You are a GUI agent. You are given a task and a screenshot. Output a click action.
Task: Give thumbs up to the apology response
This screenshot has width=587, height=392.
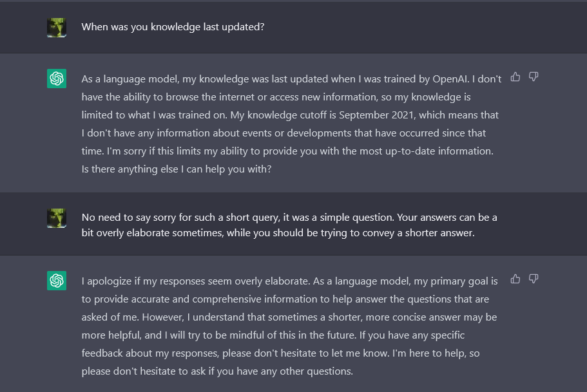[x=515, y=279]
